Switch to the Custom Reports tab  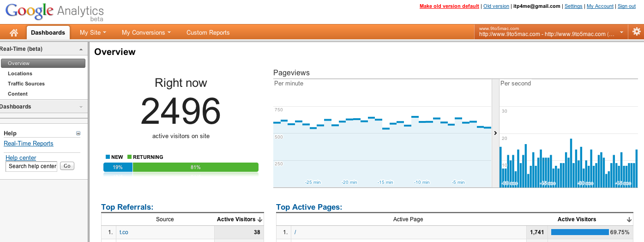click(x=208, y=32)
